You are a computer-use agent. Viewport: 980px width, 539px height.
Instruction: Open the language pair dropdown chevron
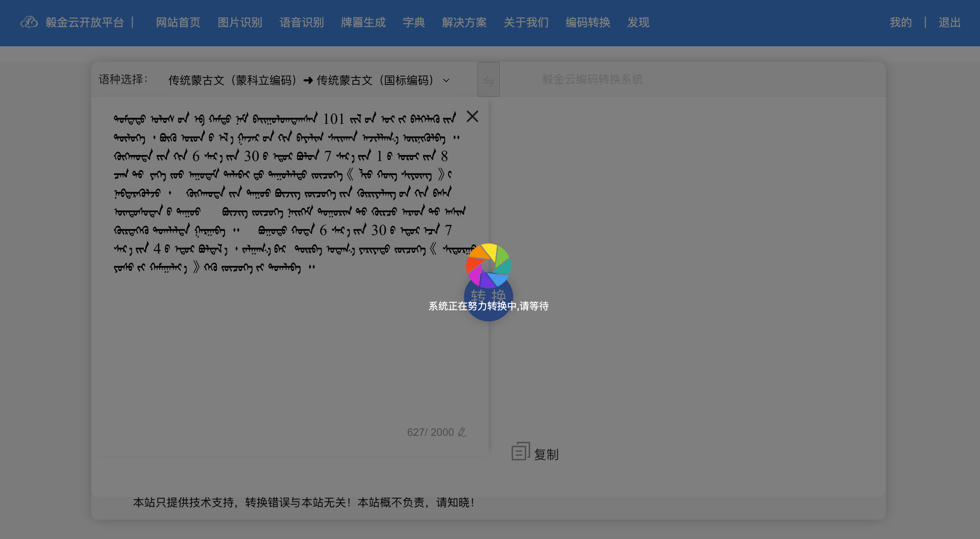point(446,81)
